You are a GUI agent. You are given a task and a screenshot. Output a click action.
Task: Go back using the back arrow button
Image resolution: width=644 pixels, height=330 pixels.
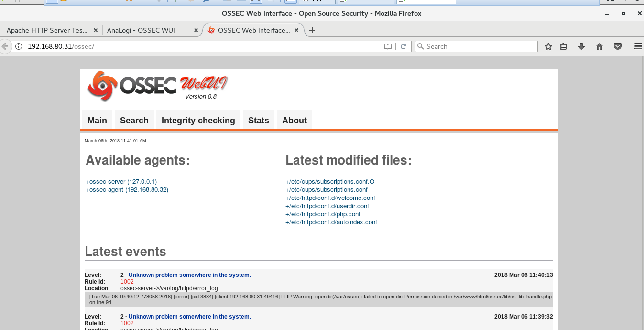[x=5, y=46]
